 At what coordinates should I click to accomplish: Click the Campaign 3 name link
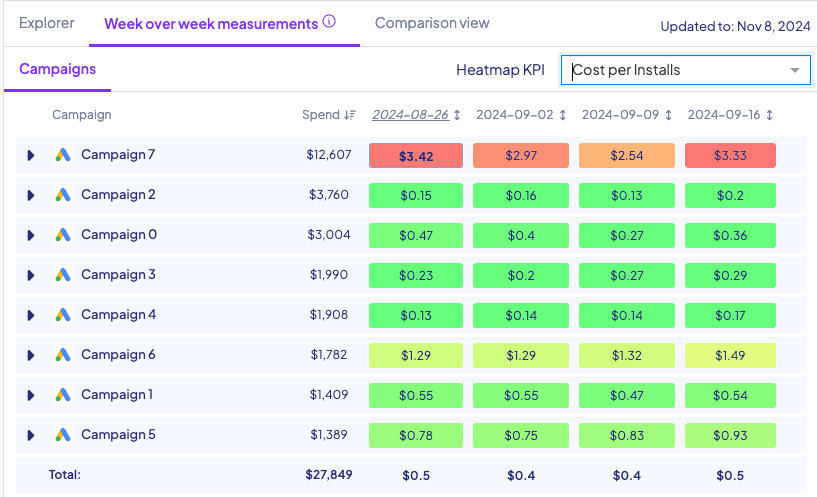point(118,275)
